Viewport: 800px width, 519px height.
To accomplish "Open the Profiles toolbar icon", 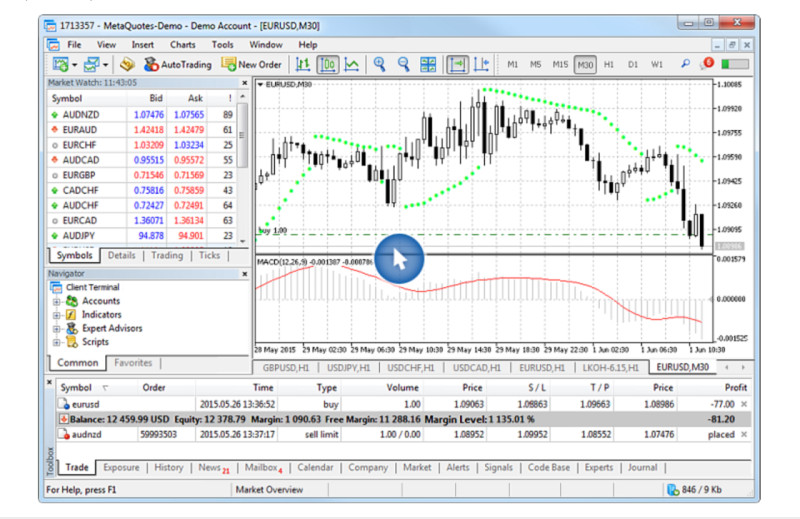I will (91, 65).
